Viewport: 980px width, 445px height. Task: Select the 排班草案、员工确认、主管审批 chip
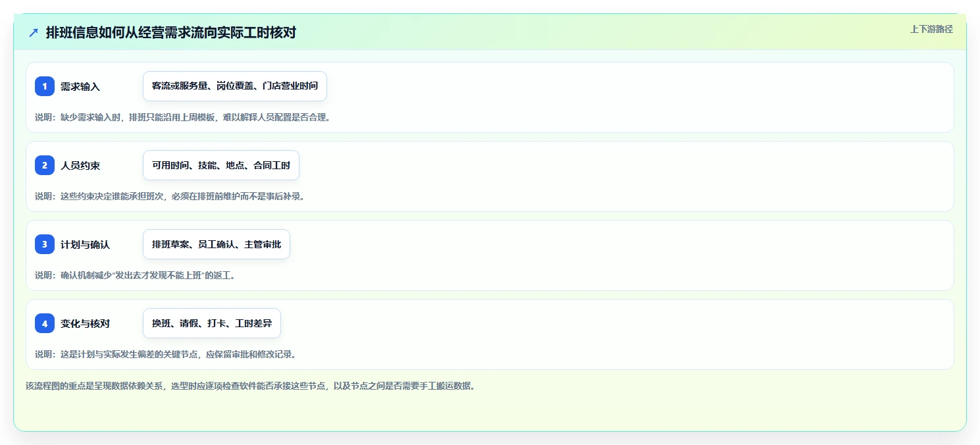tap(217, 244)
